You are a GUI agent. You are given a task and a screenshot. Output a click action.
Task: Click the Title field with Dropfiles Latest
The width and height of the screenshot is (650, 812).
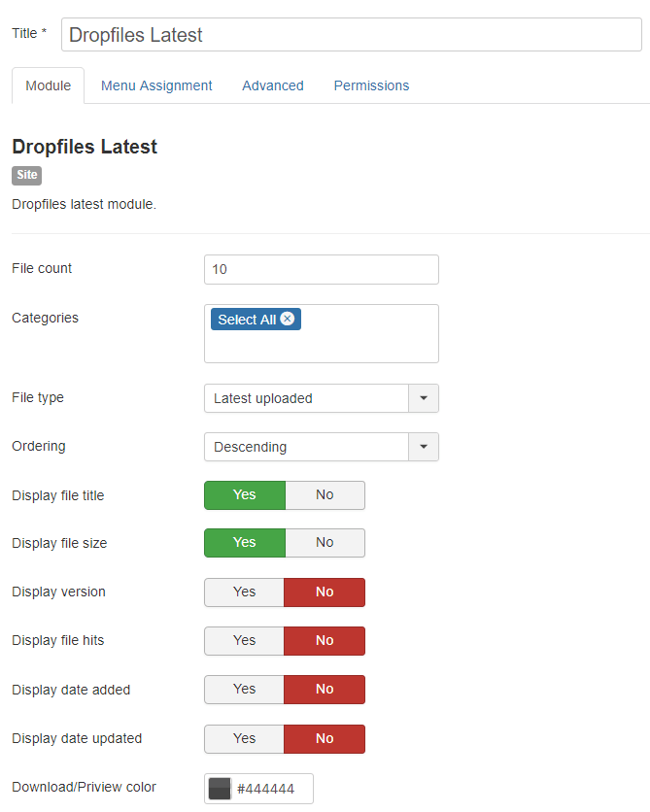pos(351,35)
